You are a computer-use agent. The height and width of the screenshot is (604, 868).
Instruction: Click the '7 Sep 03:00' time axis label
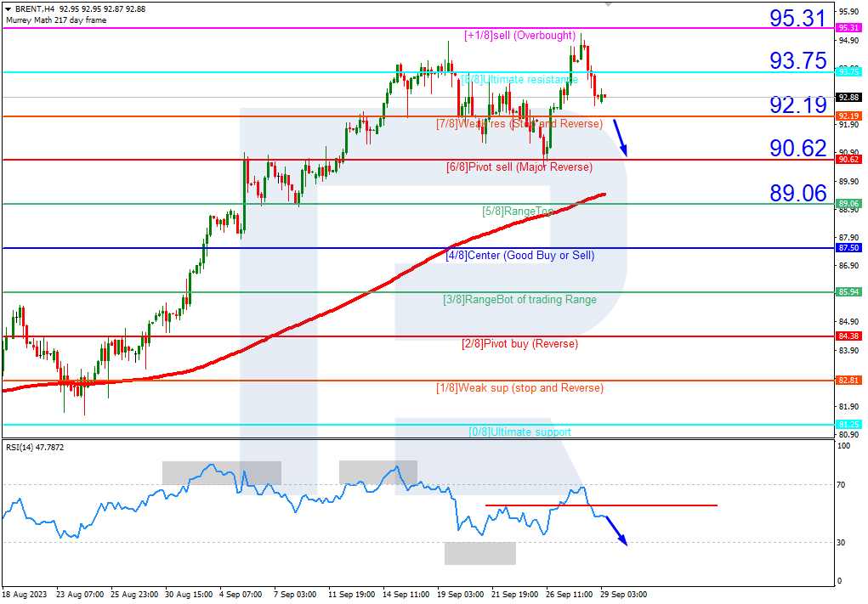[296, 595]
